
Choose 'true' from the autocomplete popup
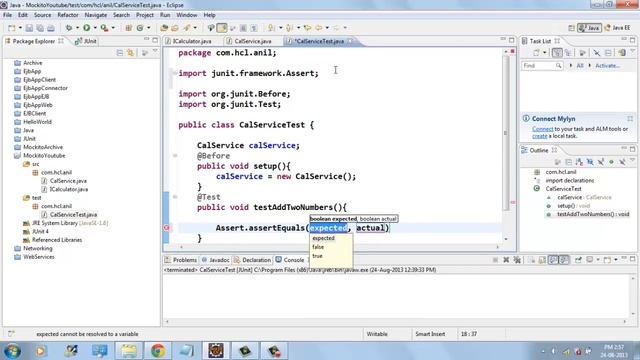coord(317,256)
